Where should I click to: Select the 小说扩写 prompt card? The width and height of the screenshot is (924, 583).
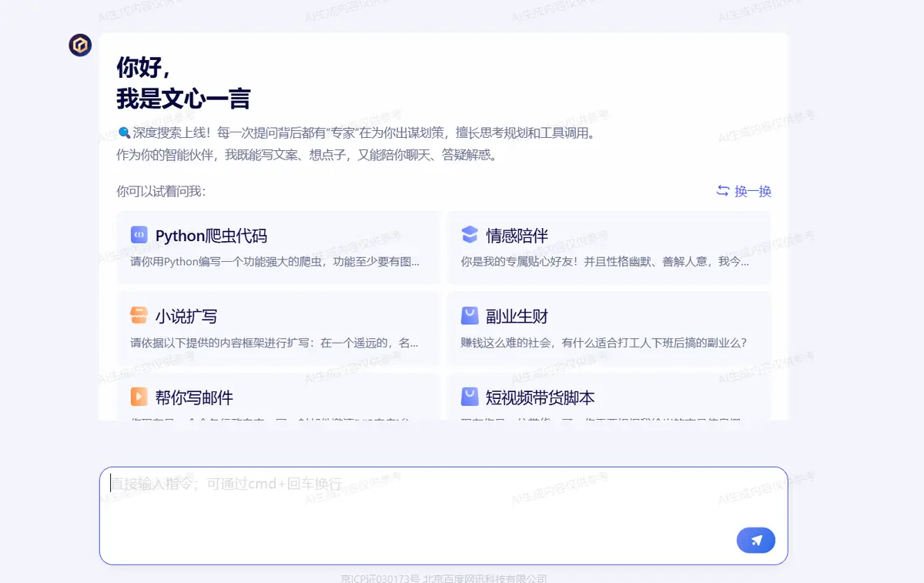point(278,329)
